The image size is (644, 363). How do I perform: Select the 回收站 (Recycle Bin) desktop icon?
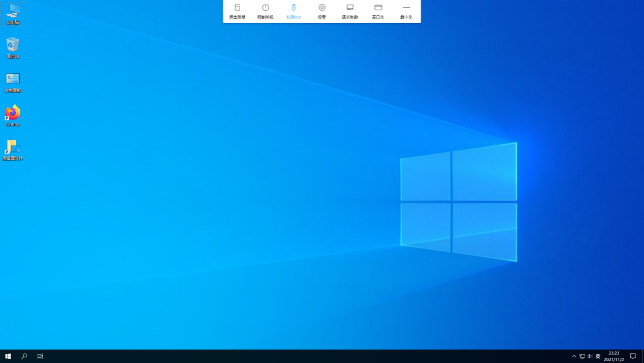pyautogui.click(x=13, y=48)
